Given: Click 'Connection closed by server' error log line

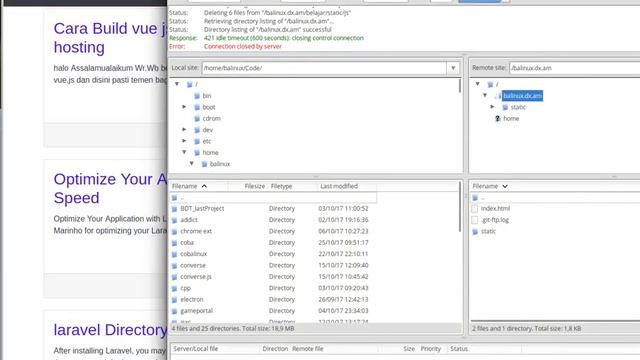Looking at the screenshot, I should [x=243, y=47].
